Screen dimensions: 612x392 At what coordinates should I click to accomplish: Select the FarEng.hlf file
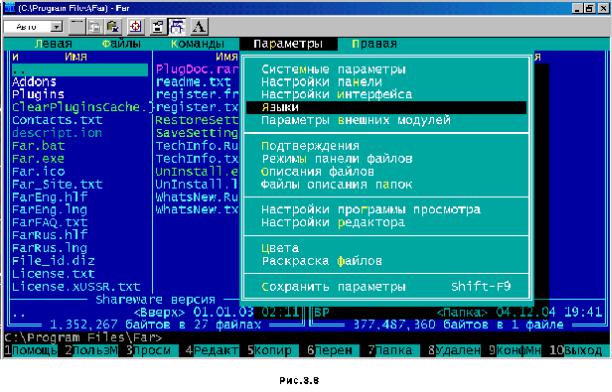click(50, 197)
